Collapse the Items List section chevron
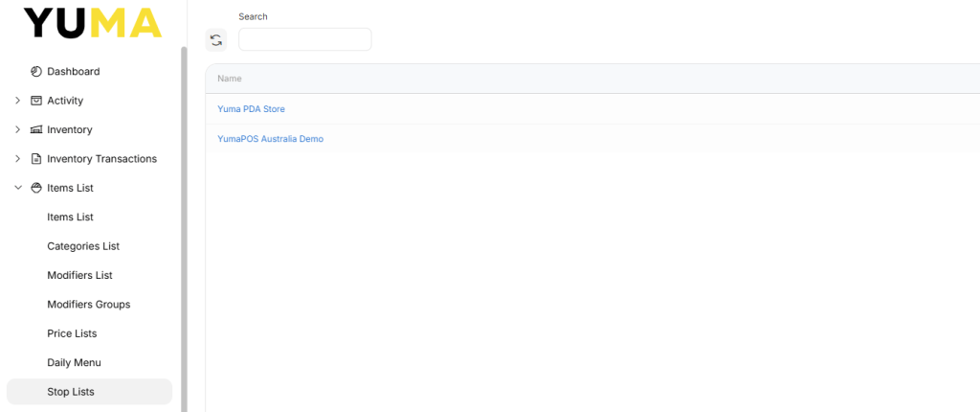 click(x=17, y=188)
